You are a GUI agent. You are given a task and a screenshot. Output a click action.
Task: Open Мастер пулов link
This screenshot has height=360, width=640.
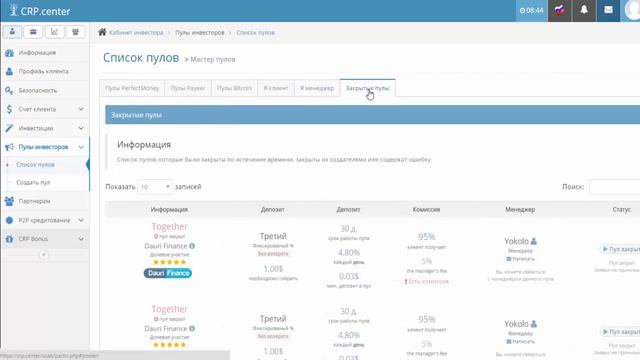[x=213, y=59]
